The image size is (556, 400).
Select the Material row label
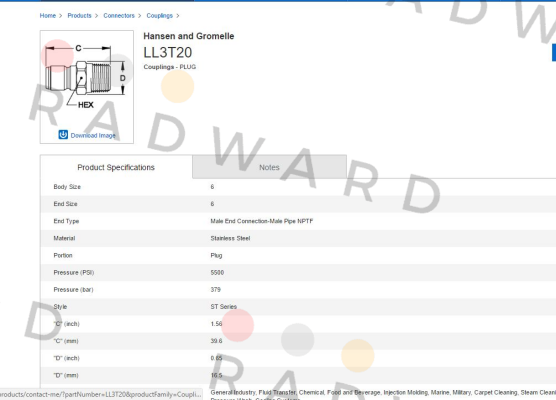pos(64,238)
